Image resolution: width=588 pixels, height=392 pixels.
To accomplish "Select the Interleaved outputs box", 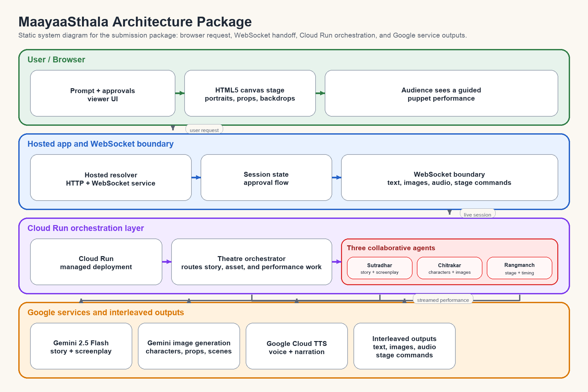I will pyautogui.click(x=404, y=346).
